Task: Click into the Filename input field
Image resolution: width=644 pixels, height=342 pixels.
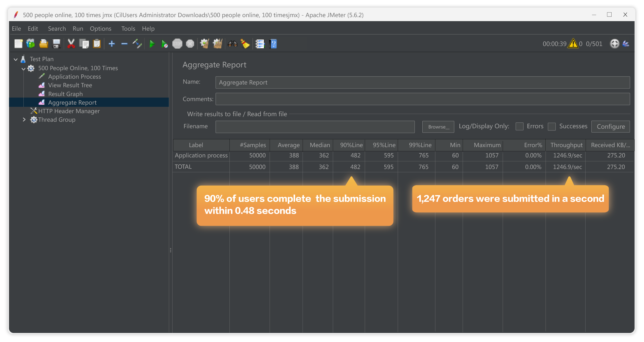Action: point(315,127)
